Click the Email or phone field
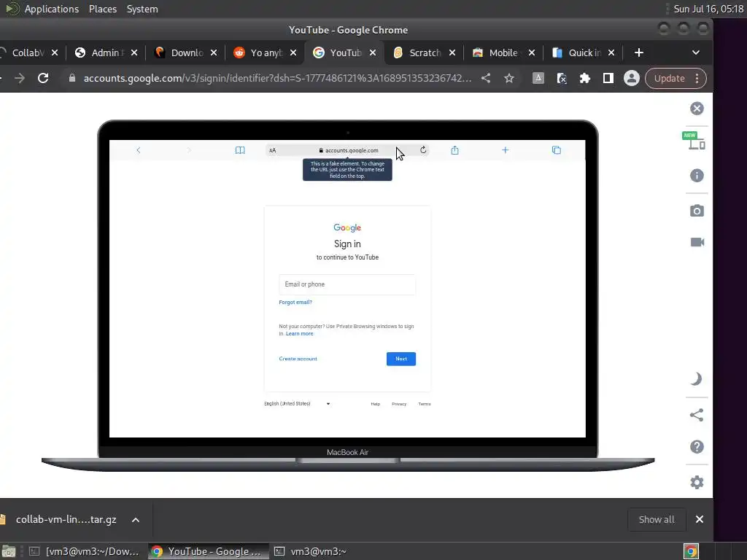The width and height of the screenshot is (747, 560). click(347, 284)
